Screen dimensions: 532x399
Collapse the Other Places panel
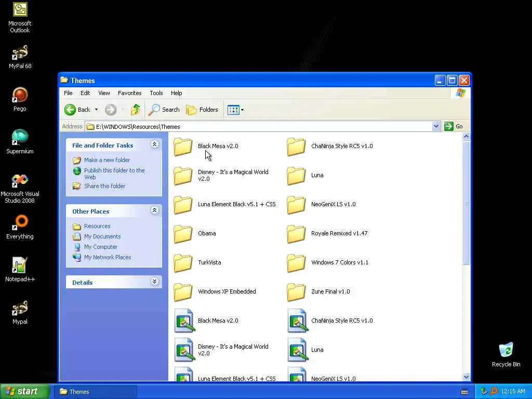pyautogui.click(x=154, y=211)
